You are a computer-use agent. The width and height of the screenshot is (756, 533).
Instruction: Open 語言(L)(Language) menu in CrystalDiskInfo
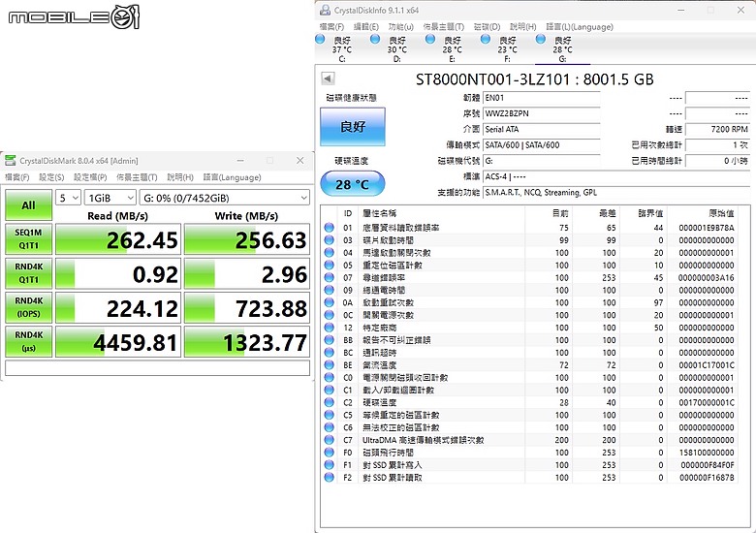[x=580, y=26]
